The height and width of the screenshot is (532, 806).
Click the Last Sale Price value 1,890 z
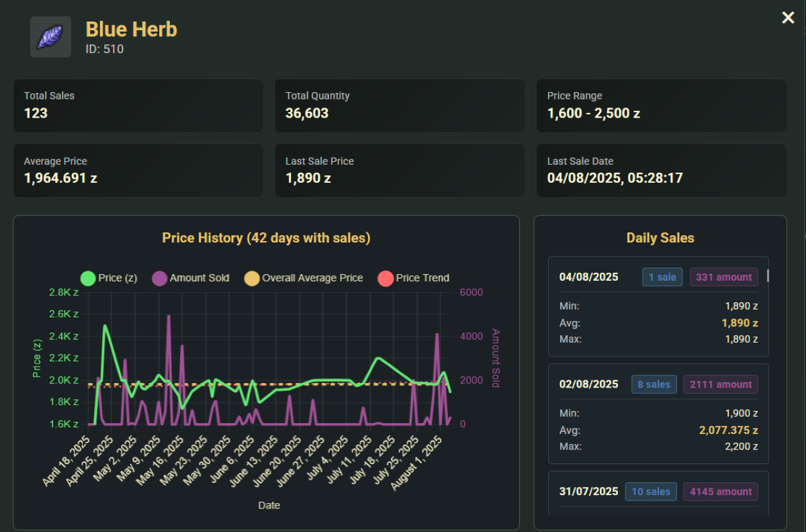click(308, 178)
